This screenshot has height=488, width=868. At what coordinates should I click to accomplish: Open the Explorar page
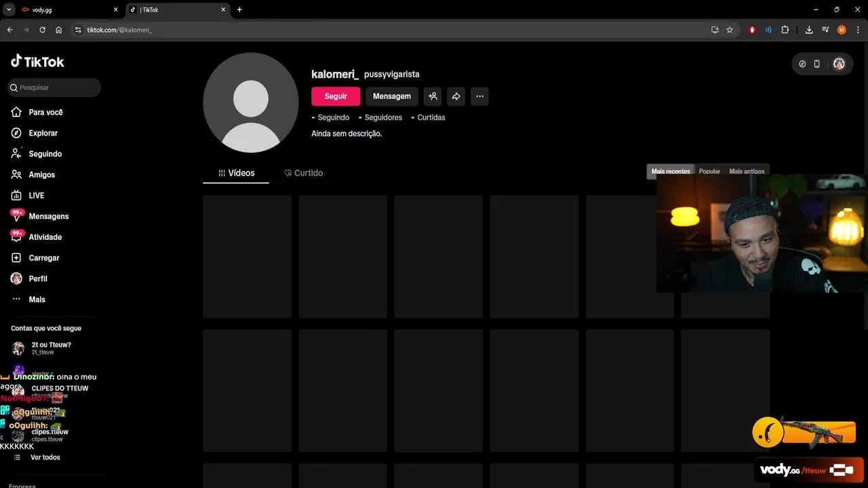(43, 134)
